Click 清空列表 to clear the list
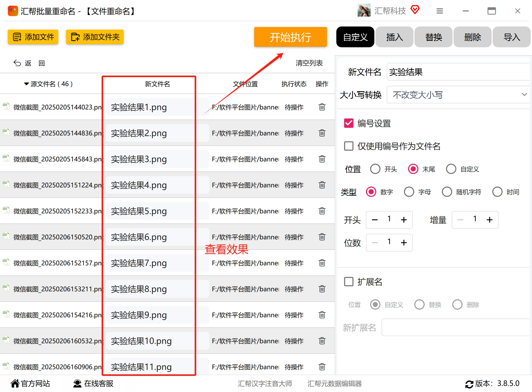The image size is (532, 392). point(309,63)
